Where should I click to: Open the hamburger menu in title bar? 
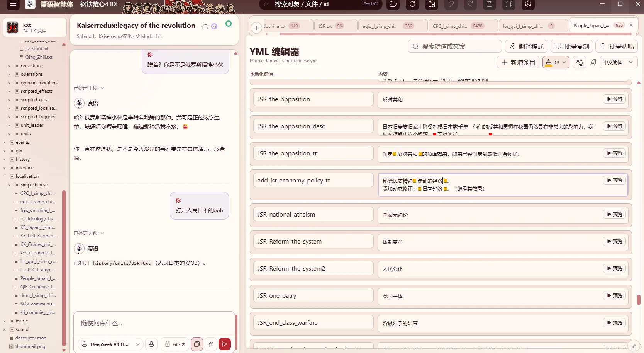pyautogui.click(x=13, y=4)
